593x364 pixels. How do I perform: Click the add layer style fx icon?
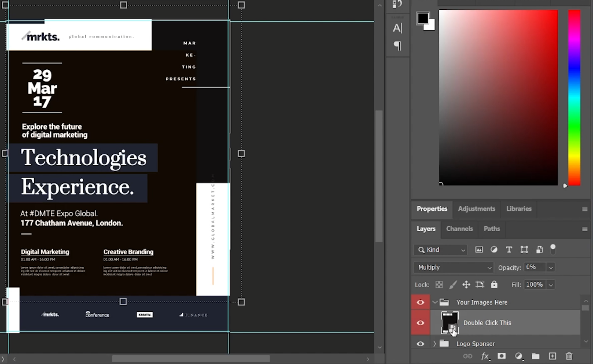pyautogui.click(x=485, y=356)
